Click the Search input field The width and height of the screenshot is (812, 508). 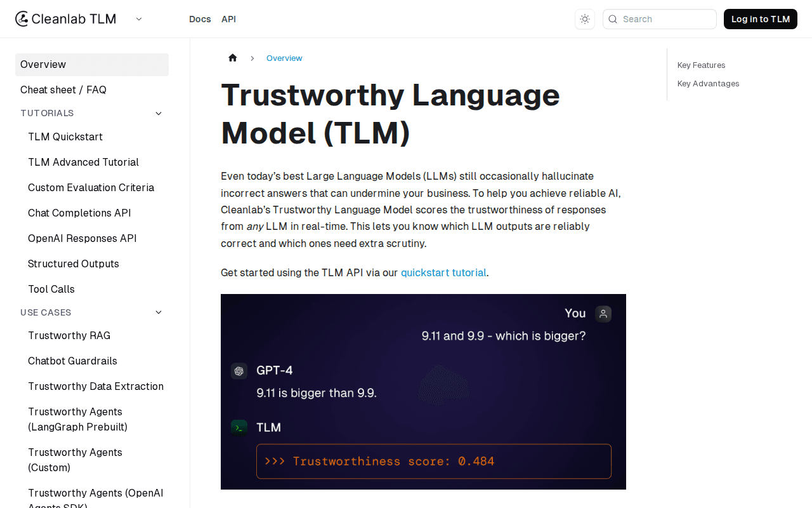660,19
